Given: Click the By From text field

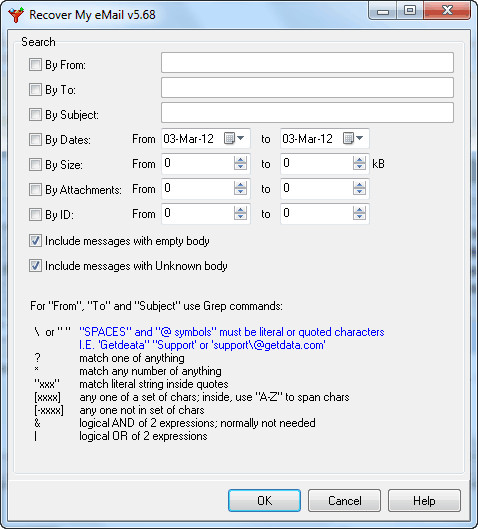Looking at the screenshot, I should click(x=307, y=62).
